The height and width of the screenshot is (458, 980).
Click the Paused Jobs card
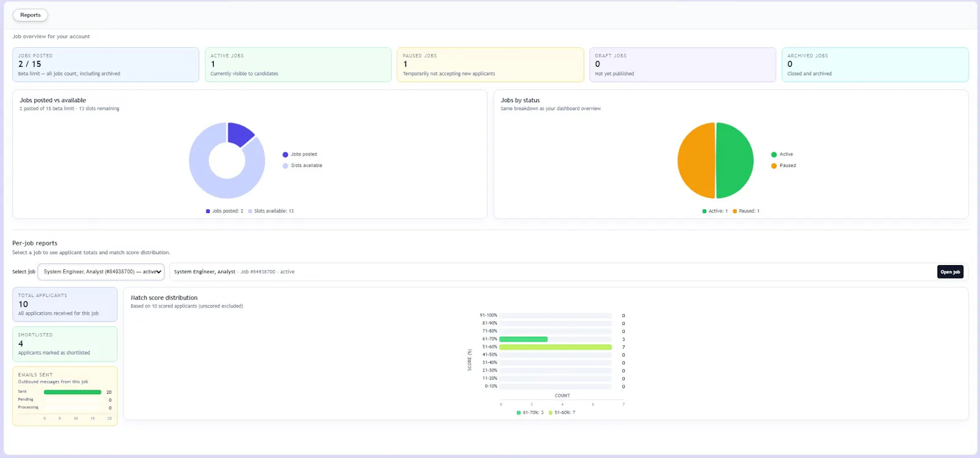click(x=491, y=64)
